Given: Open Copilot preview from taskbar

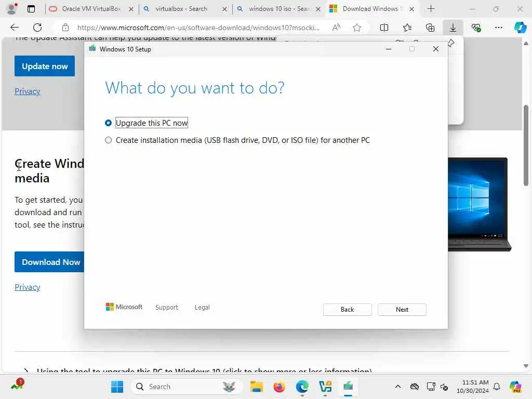Looking at the screenshot, I should pos(515,387).
